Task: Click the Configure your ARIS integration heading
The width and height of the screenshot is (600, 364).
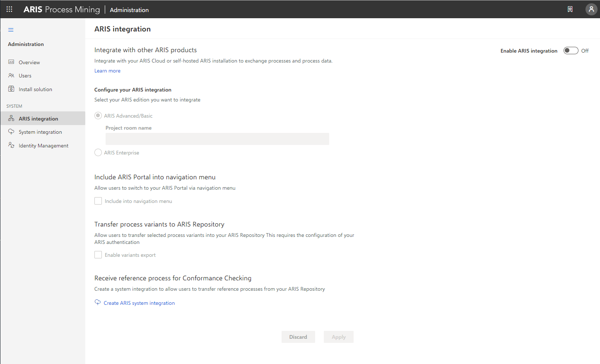Action: (x=133, y=90)
